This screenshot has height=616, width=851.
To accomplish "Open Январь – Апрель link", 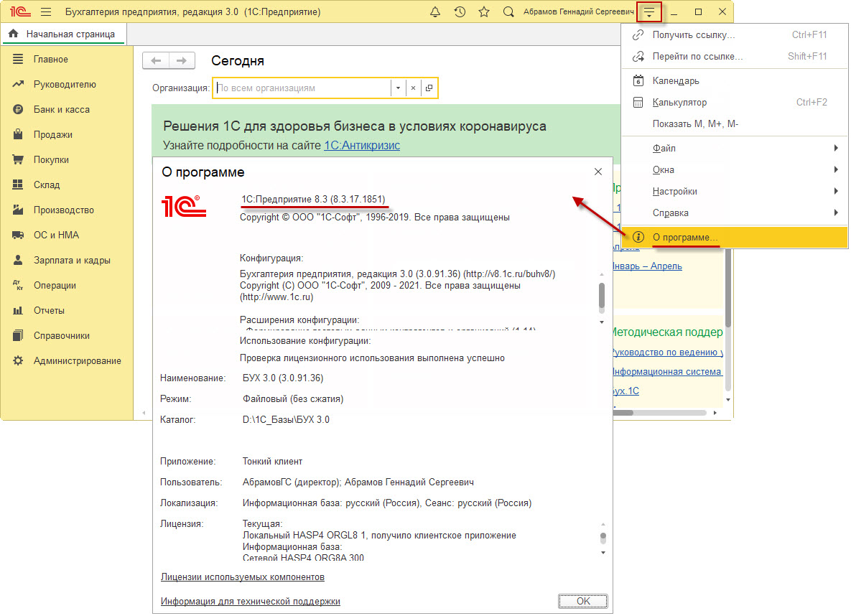I will (x=647, y=266).
